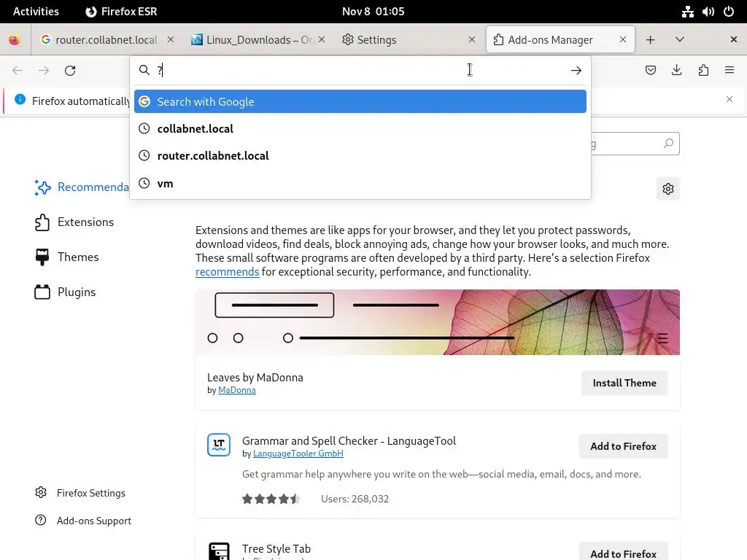Switch to the Settings tab

point(409,39)
